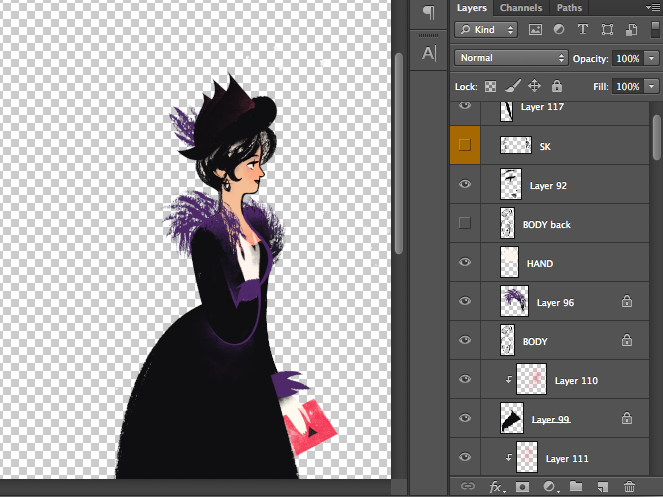Viewport: 663px width, 497px height.
Task: Lock position move icon
Action: (x=534, y=86)
